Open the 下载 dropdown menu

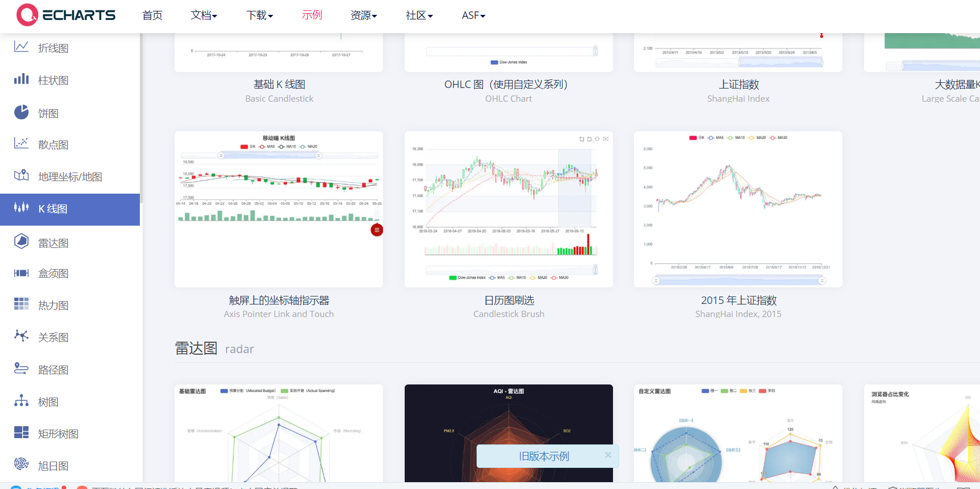pos(260,15)
